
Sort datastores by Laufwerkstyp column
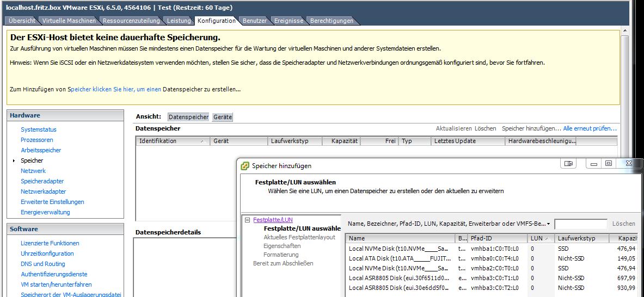295,141
